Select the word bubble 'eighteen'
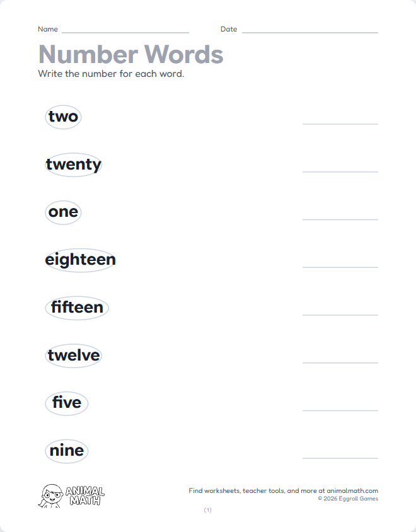Screen dimensions: 416x532 tap(80, 260)
